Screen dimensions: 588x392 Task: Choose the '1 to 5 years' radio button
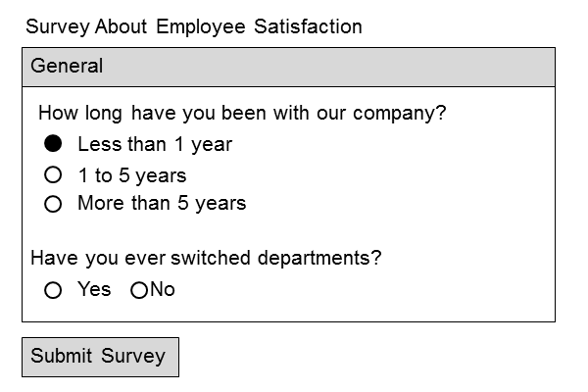(x=54, y=175)
